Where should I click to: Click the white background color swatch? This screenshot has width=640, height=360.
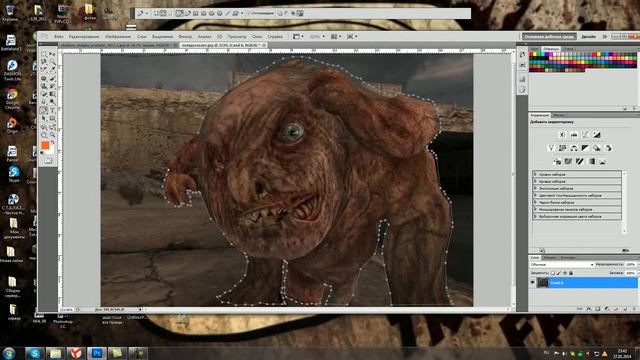(x=51, y=150)
